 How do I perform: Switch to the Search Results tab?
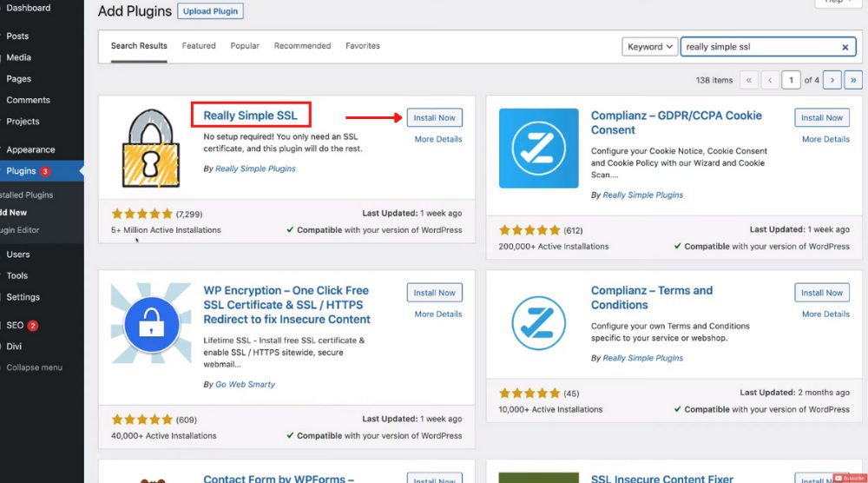point(139,46)
